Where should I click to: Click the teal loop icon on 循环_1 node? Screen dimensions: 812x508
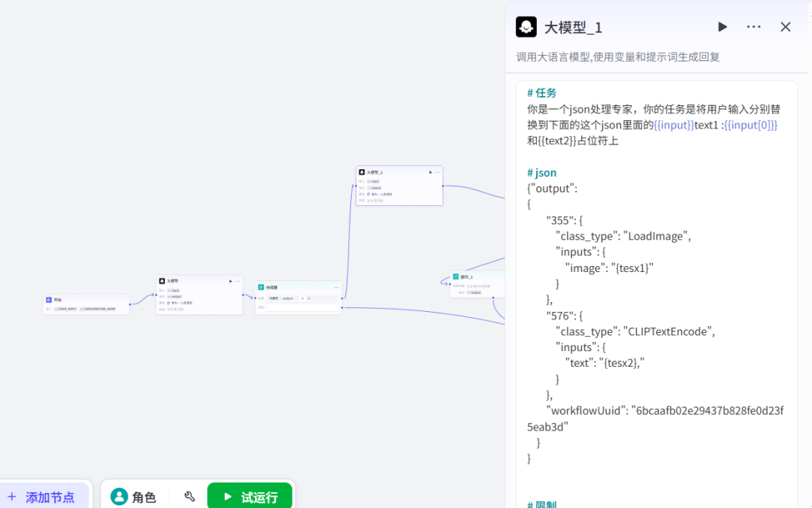456,277
